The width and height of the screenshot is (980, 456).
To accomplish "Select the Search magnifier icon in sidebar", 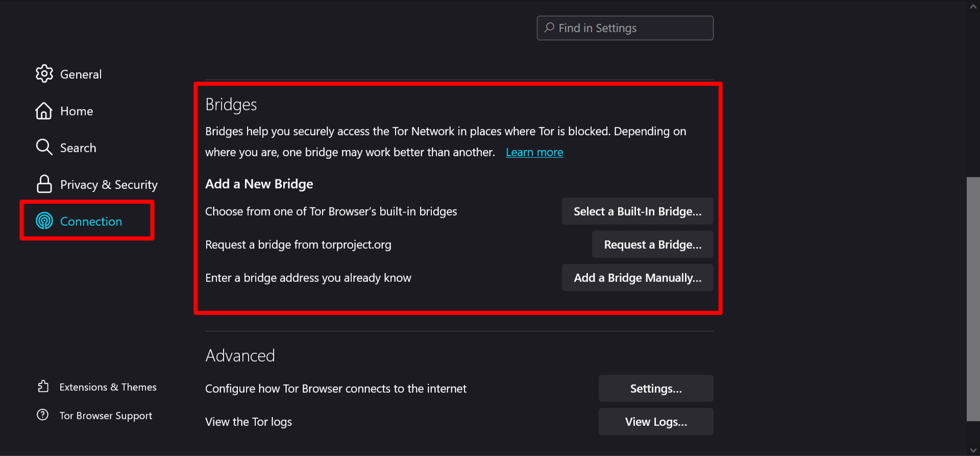I will click(x=44, y=147).
